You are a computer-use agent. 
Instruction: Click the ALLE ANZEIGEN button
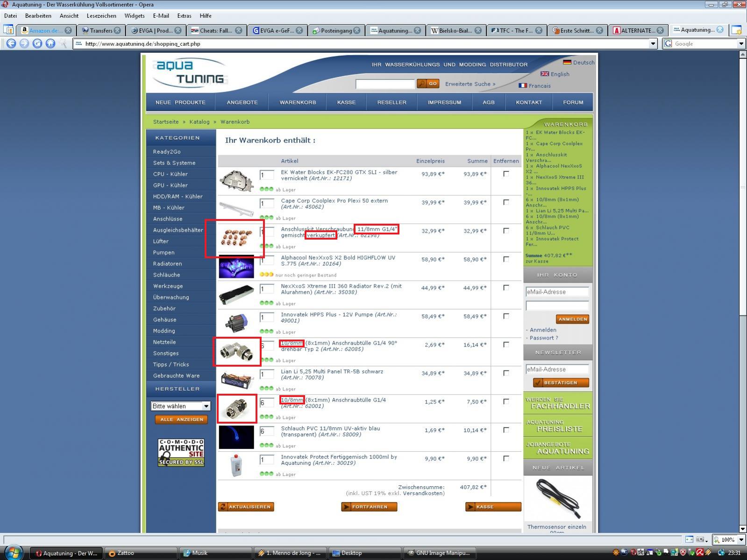(182, 419)
